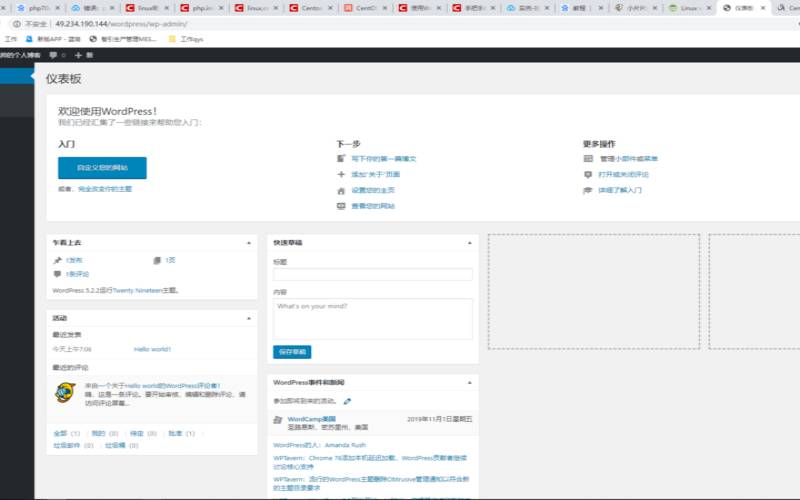Click the blue save draft button
The image size is (800, 500).
pyautogui.click(x=292, y=352)
